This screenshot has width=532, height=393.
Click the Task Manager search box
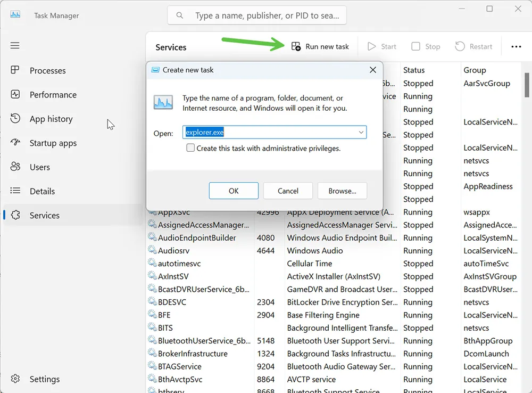257,15
